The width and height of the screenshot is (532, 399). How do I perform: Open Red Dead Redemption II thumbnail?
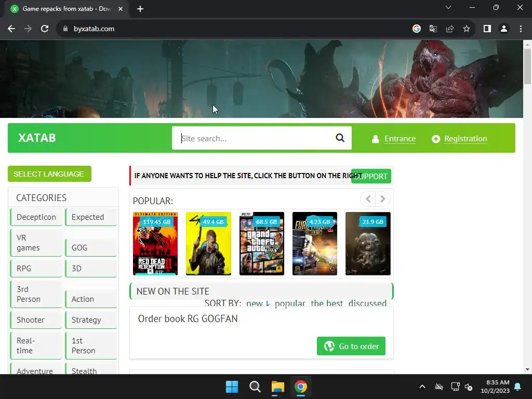[155, 244]
